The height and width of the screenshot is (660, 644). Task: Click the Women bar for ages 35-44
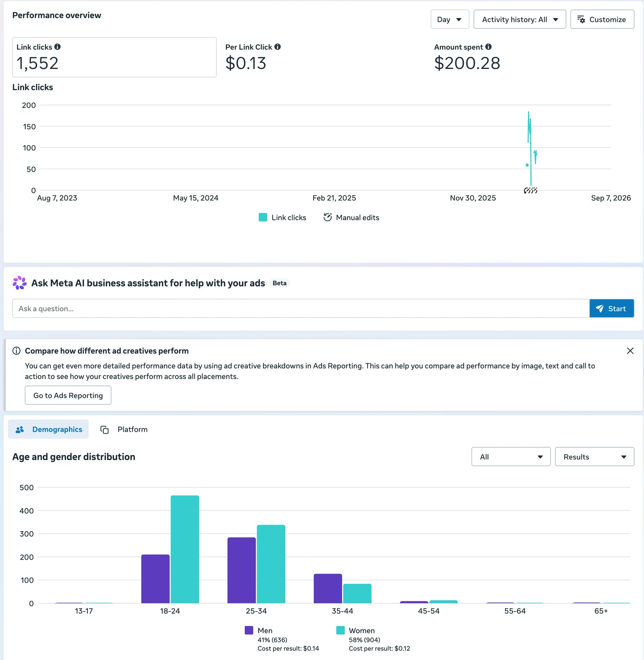[357, 594]
